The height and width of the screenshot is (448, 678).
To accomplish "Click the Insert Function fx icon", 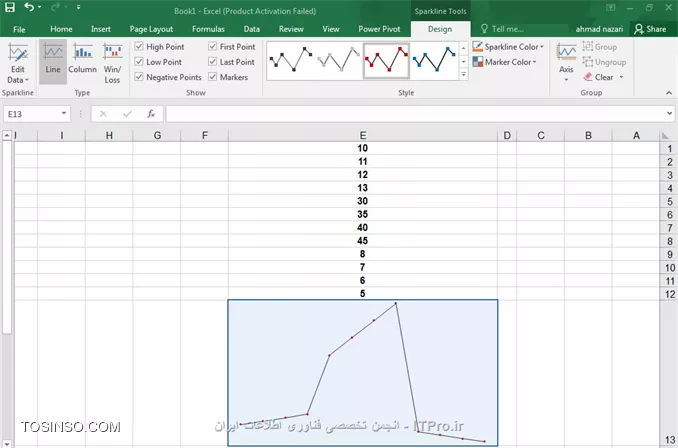I will coord(150,114).
